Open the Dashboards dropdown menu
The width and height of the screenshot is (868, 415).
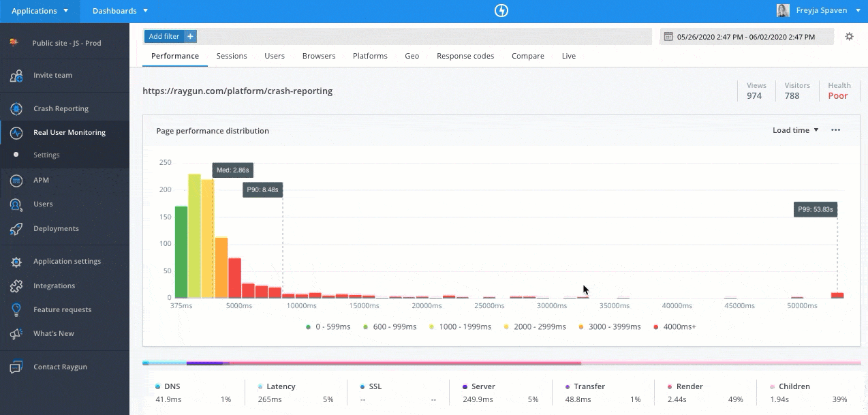[x=120, y=11]
